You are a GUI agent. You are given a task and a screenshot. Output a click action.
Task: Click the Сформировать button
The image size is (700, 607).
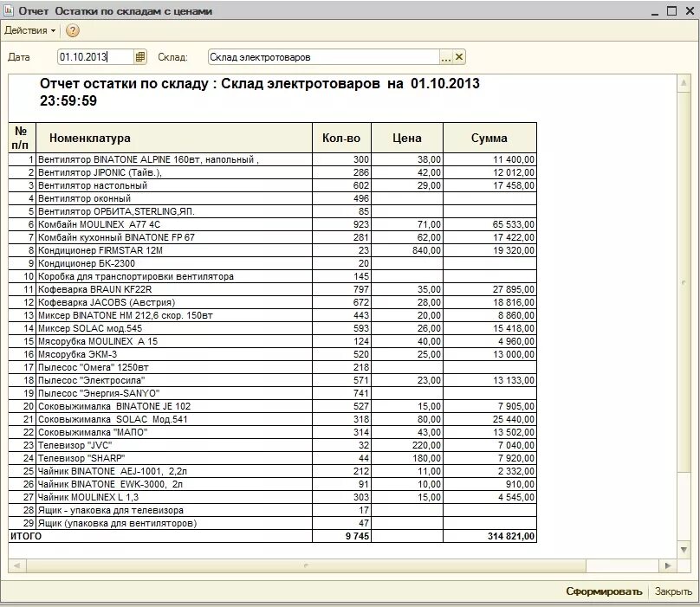tap(604, 591)
